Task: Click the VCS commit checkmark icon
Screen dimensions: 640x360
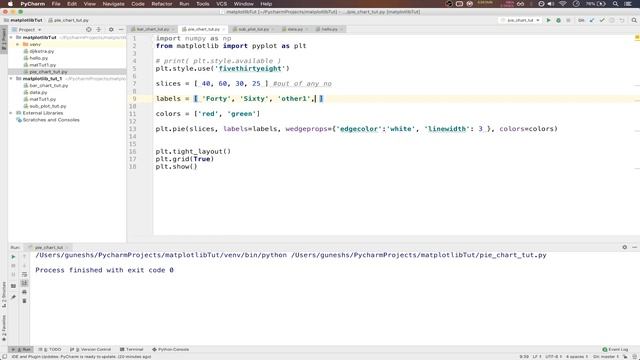Action: click(x=602, y=20)
